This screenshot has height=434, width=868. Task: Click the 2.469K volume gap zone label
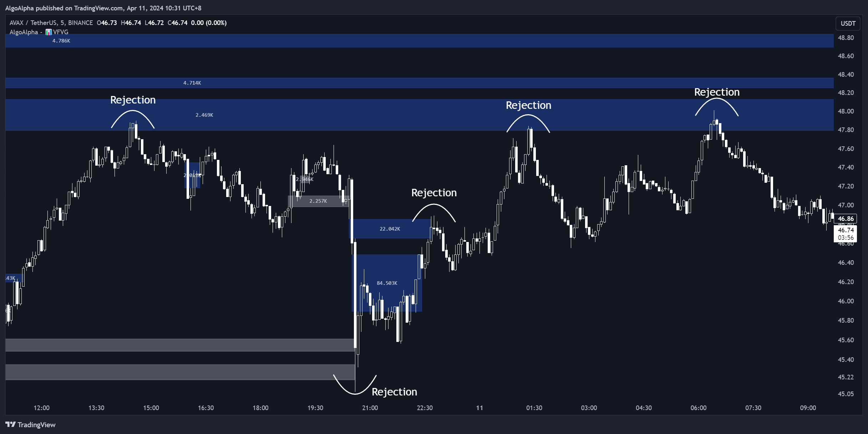(x=204, y=115)
